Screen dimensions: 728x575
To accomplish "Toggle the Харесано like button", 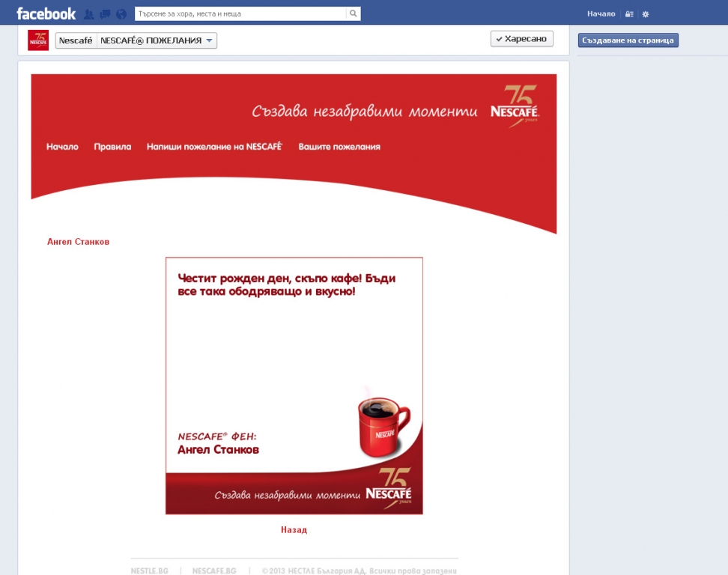I will 522,39.
